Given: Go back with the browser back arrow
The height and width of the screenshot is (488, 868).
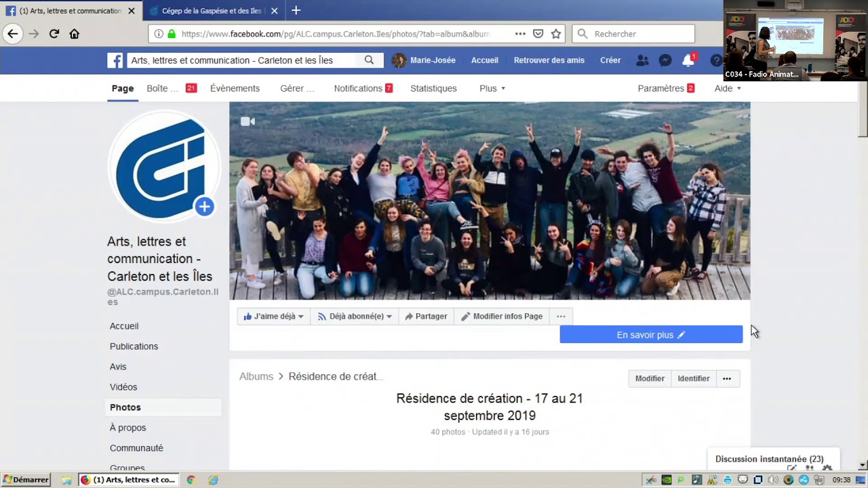Looking at the screenshot, I should 13,34.
